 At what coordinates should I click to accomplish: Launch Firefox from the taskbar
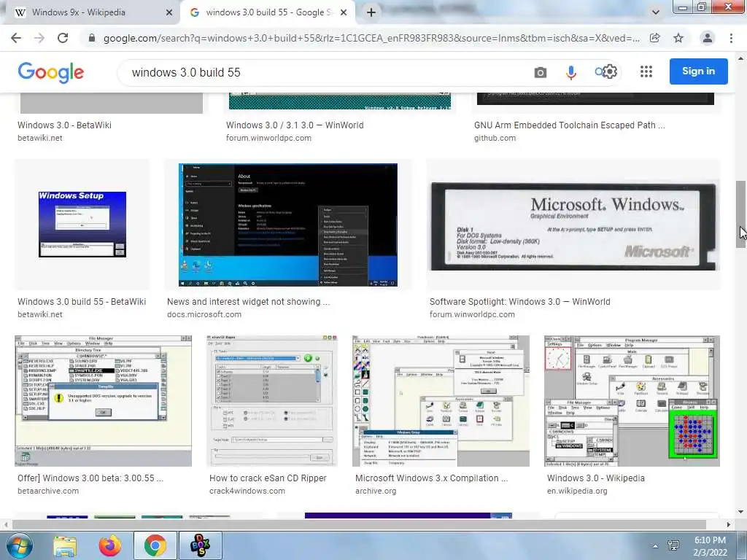(110, 545)
